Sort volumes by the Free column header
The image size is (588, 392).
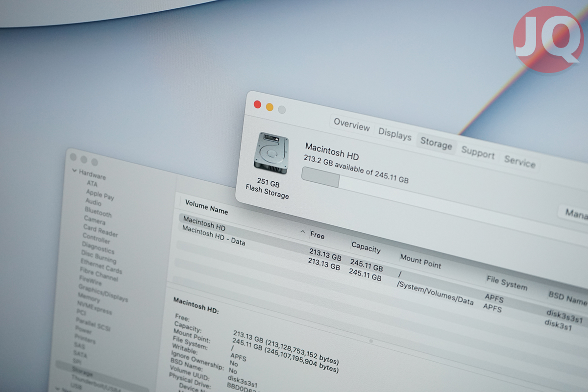(318, 235)
